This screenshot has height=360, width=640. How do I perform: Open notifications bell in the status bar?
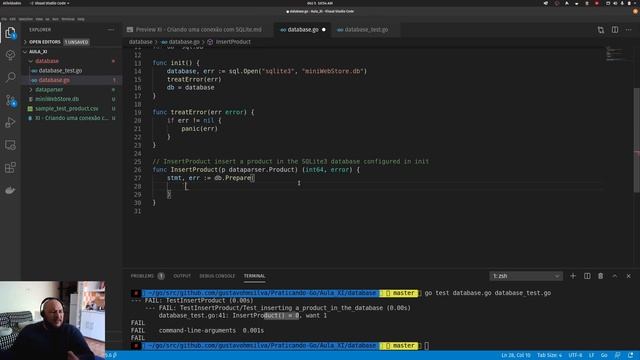631,355
